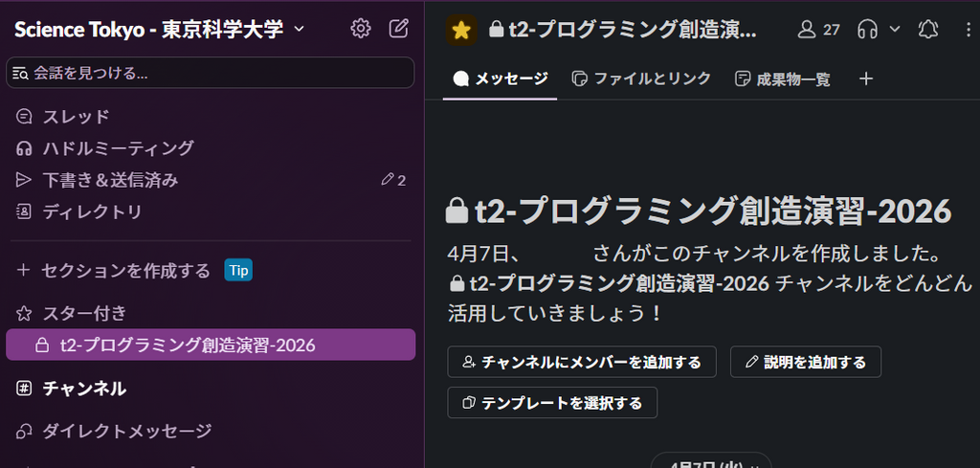Click the スレッド speech bubble icon
980x468 pixels.
(x=24, y=117)
